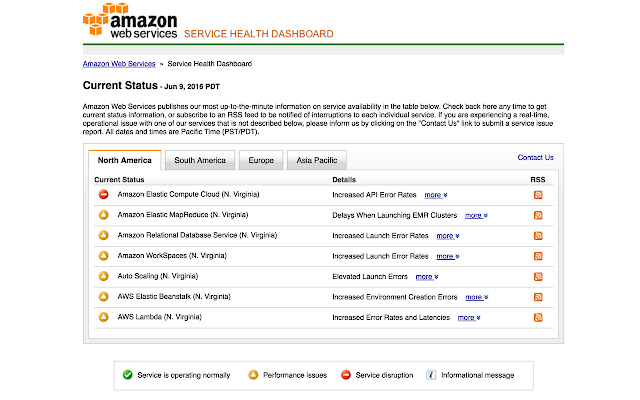The height and width of the screenshot is (400, 640).
Task: Click the Service disruption legend icon
Action: coord(346,375)
